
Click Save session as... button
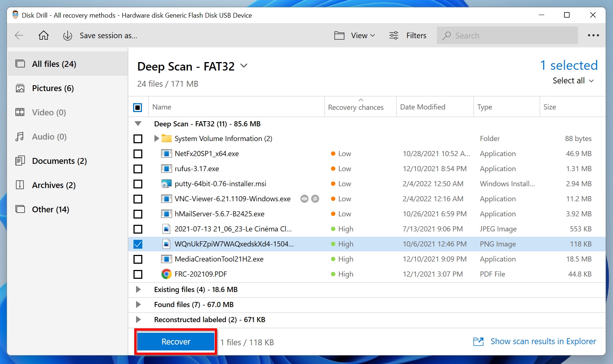tap(108, 36)
